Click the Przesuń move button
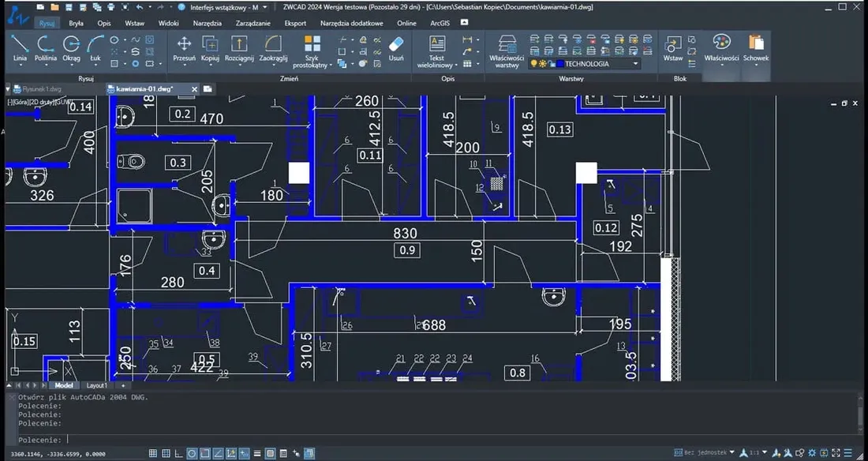 pyautogui.click(x=183, y=49)
